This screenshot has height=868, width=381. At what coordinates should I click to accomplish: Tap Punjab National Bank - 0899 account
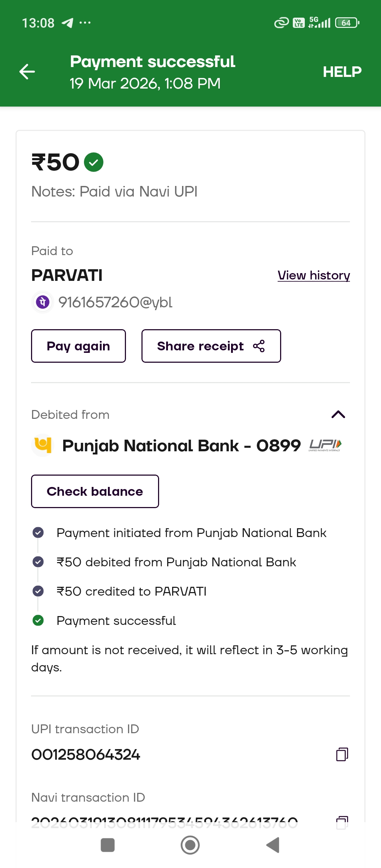coord(181,446)
